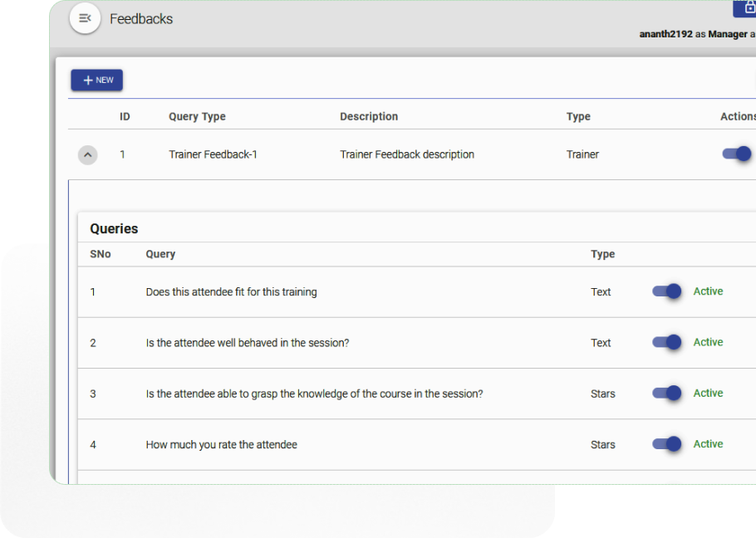Toggle active switch for query 1
Viewport: 756px width, 538px height.
tap(667, 291)
